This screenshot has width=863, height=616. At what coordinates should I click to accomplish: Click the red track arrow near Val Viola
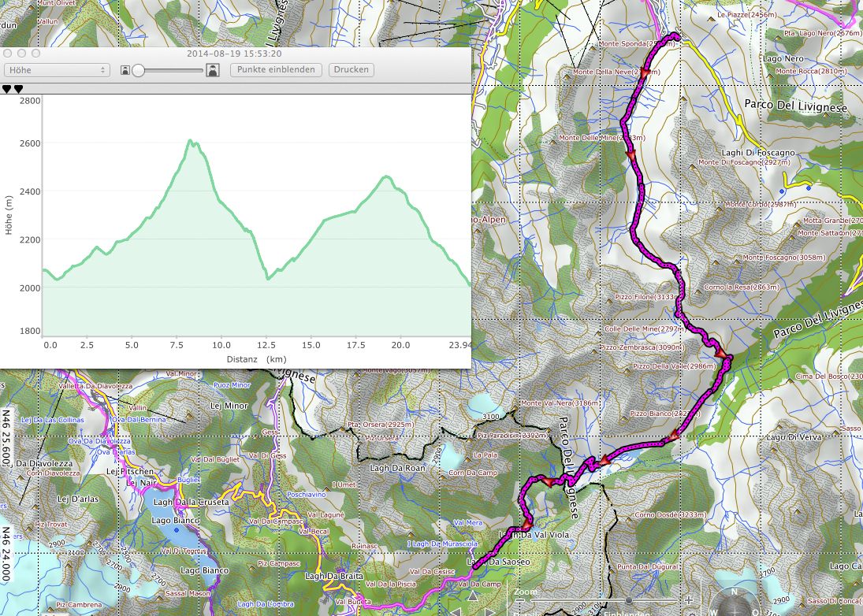(x=526, y=524)
